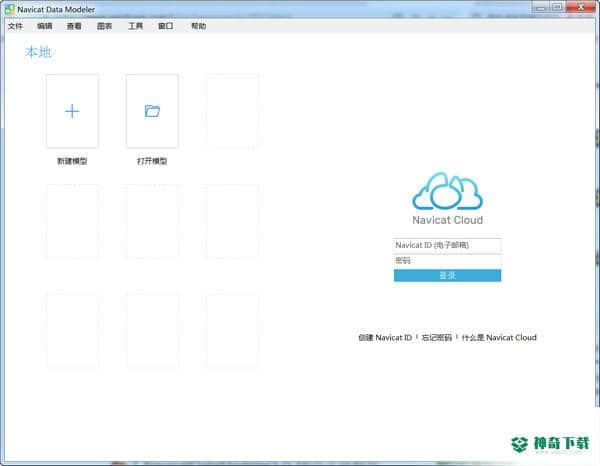Image resolution: width=600 pixels, height=466 pixels.
Task: Open the 编辑 (Edit) menu
Action: pos(45,26)
